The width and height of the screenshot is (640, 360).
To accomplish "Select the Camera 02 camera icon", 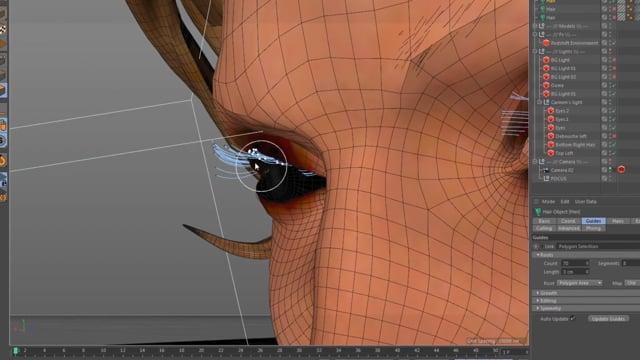I will pyautogui.click(x=546, y=170).
